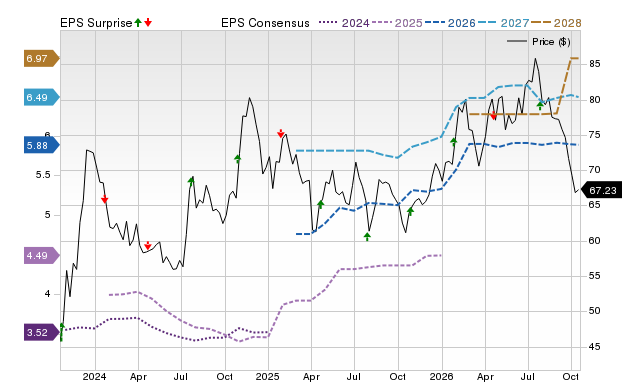The height and width of the screenshot is (382, 640).
Task: Click the 2026 label on the time axis
Action: pos(441,376)
